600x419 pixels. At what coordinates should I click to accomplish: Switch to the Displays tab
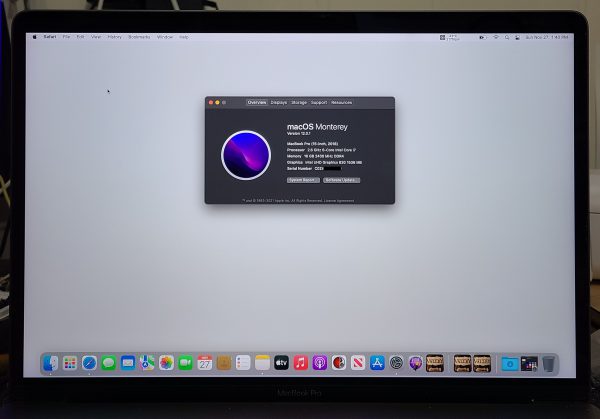[278, 102]
